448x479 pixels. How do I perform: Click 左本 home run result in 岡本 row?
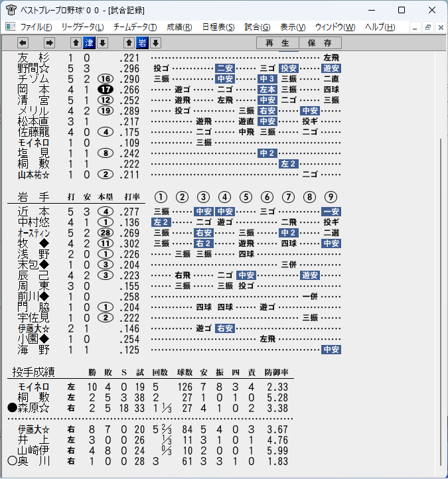click(267, 90)
